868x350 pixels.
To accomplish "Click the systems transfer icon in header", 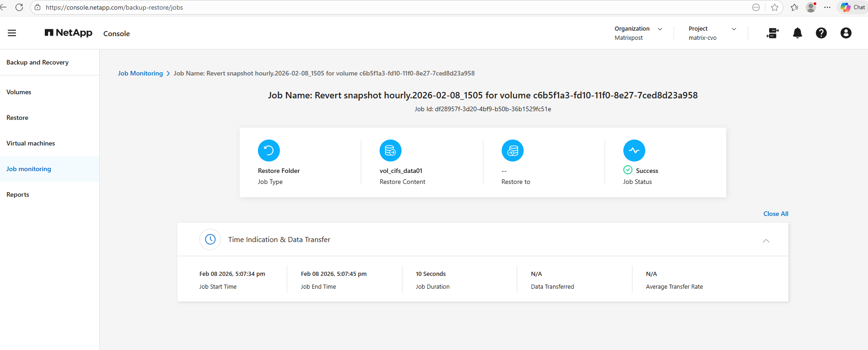I will 772,33.
